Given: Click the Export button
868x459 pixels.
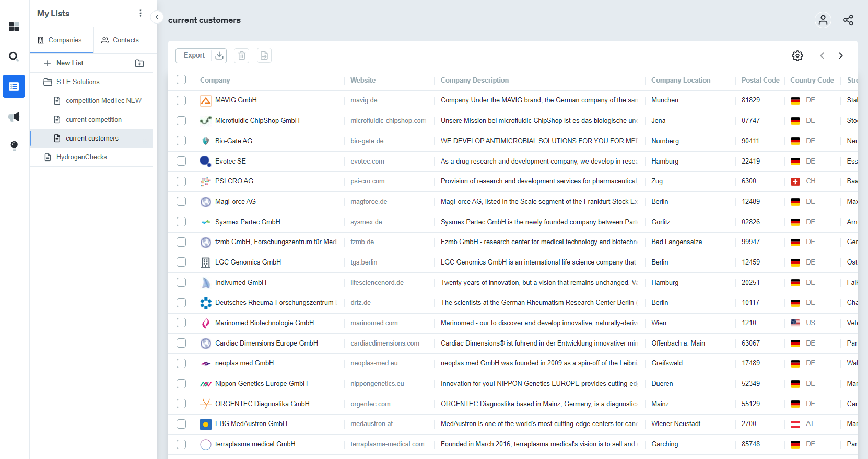Looking at the screenshot, I should tap(194, 55).
